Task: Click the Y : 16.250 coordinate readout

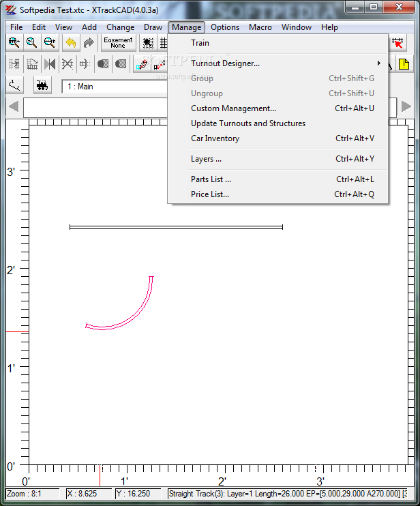Action: [x=138, y=494]
